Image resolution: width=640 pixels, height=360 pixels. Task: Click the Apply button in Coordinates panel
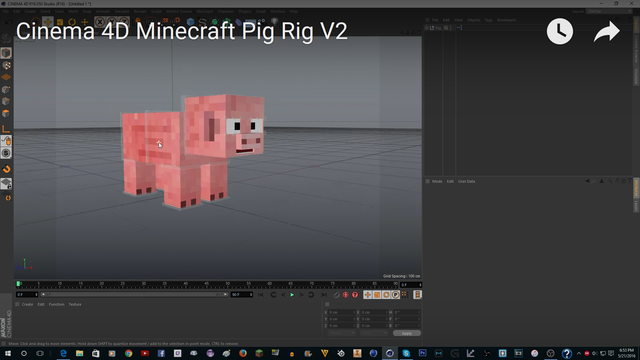pos(407,333)
